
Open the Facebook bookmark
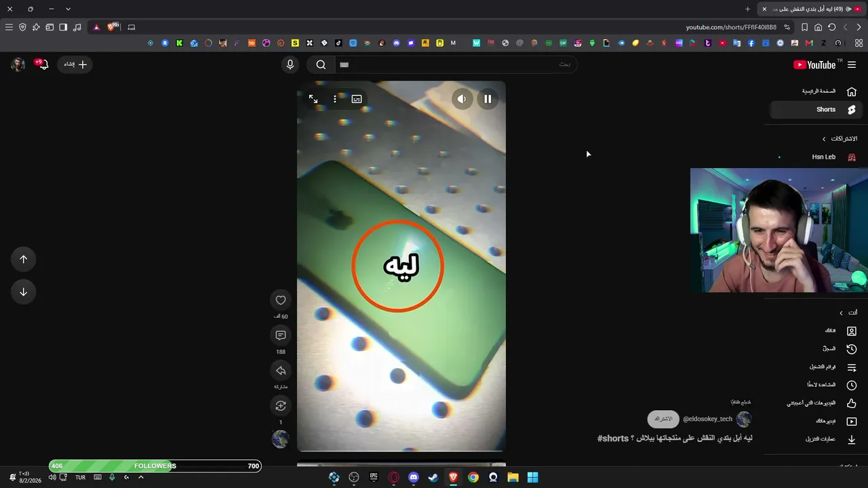click(x=751, y=43)
